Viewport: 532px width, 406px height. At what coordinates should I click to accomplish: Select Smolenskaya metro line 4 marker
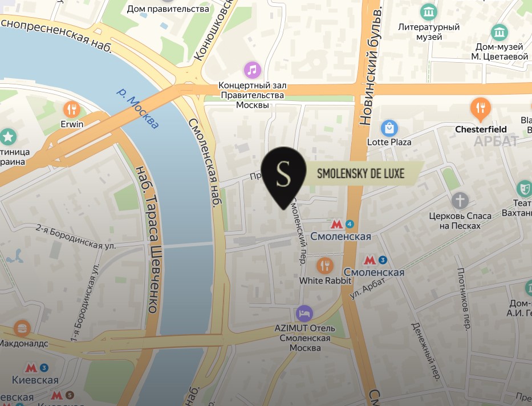click(342, 224)
